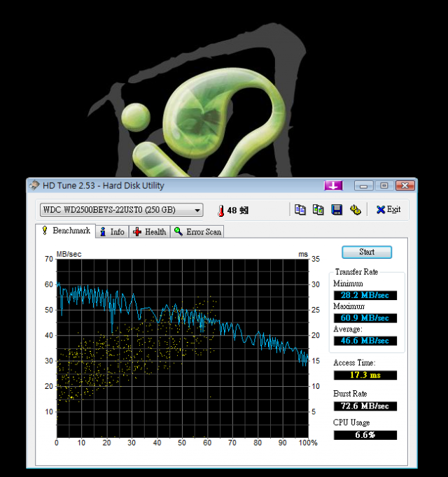Start the benchmark test

coord(367,252)
